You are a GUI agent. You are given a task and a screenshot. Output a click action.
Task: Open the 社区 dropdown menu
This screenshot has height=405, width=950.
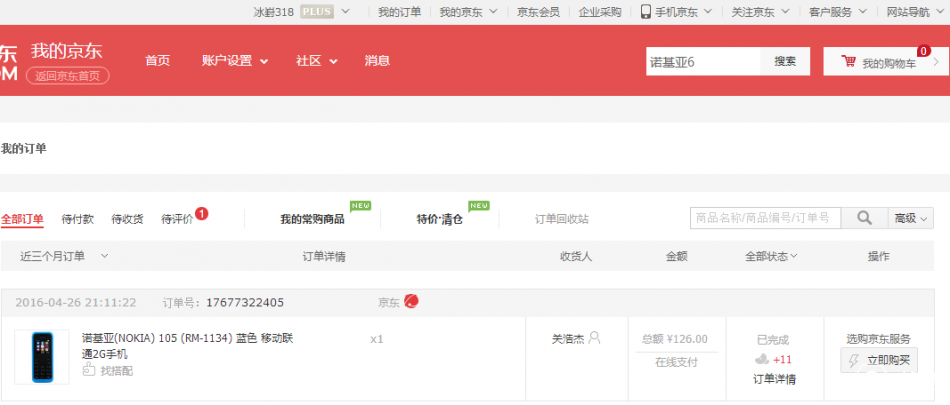pyautogui.click(x=316, y=61)
